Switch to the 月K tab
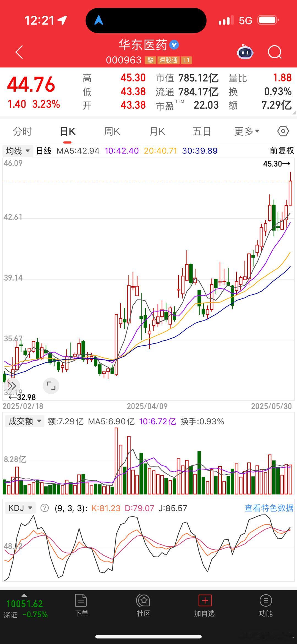 pyautogui.click(x=157, y=131)
